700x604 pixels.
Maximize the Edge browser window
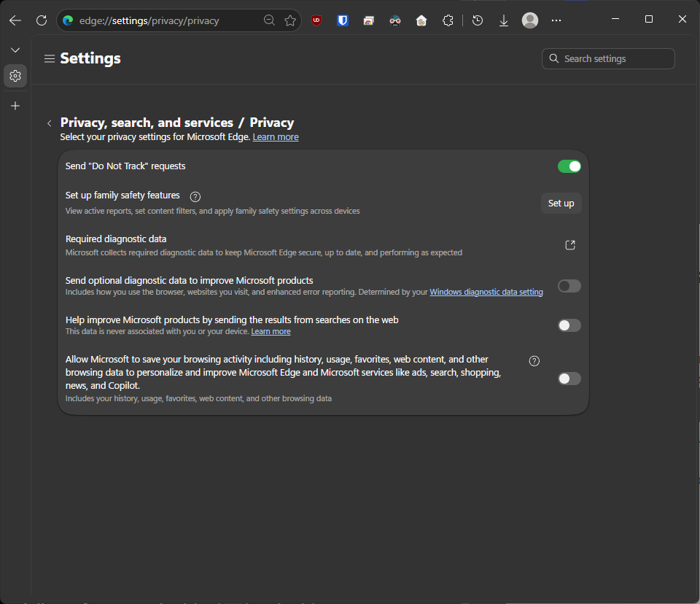[649, 19]
